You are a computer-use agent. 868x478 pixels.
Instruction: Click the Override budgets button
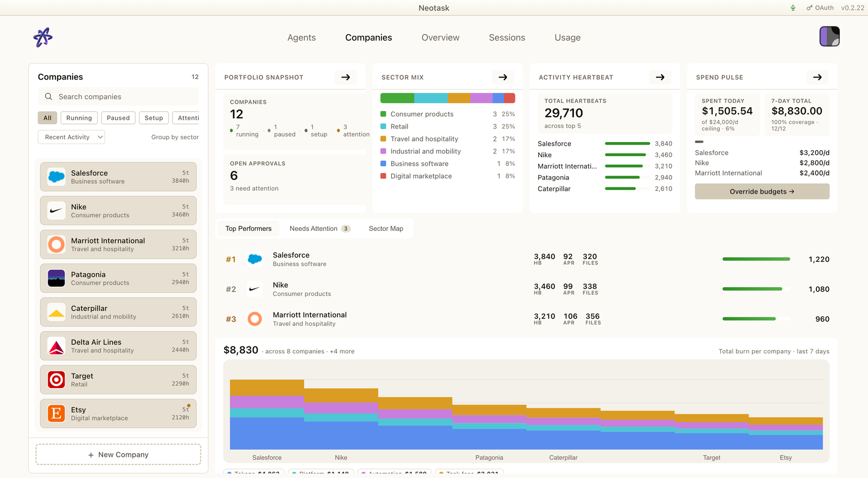(x=762, y=191)
